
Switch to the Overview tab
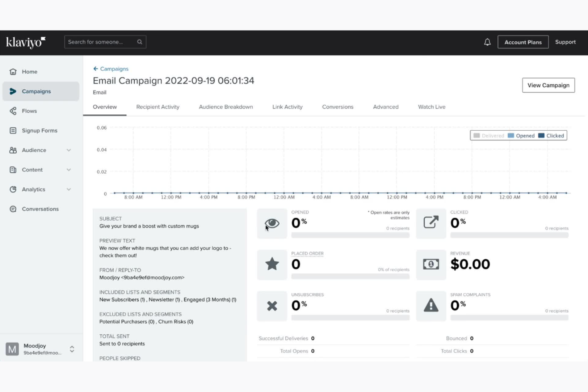pos(105,107)
